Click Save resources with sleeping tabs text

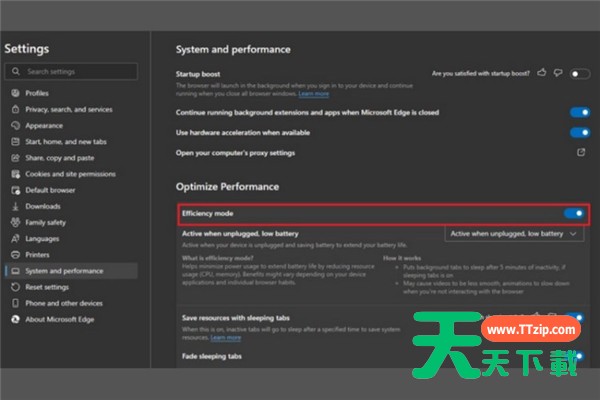(236, 318)
